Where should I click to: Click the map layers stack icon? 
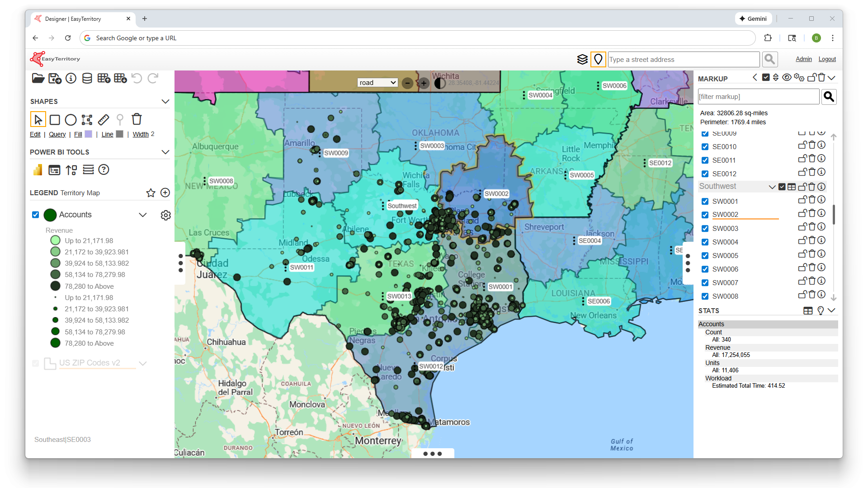tap(582, 59)
